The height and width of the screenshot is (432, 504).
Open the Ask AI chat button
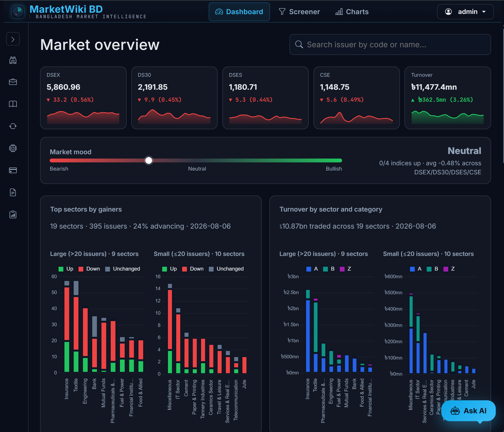468,411
